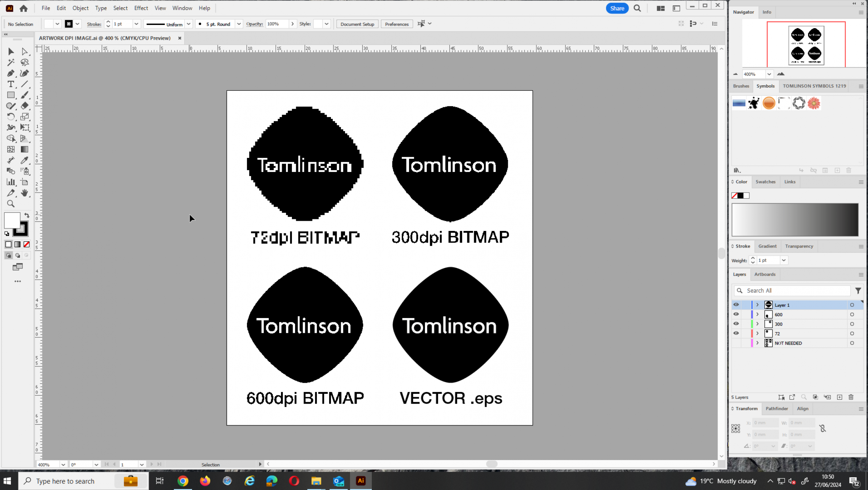Open the Info panel tab
Image resolution: width=868 pixels, height=490 pixels.
tap(767, 12)
